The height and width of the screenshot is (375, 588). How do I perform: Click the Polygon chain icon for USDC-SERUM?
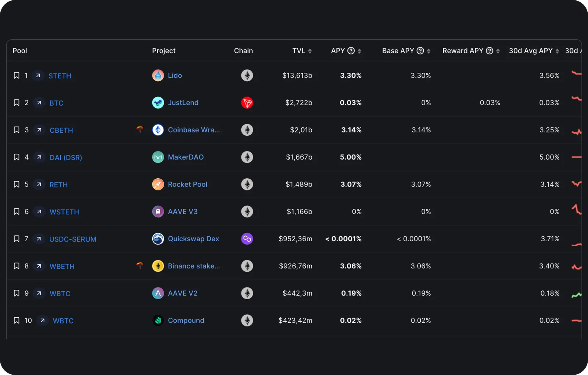tap(247, 239)
